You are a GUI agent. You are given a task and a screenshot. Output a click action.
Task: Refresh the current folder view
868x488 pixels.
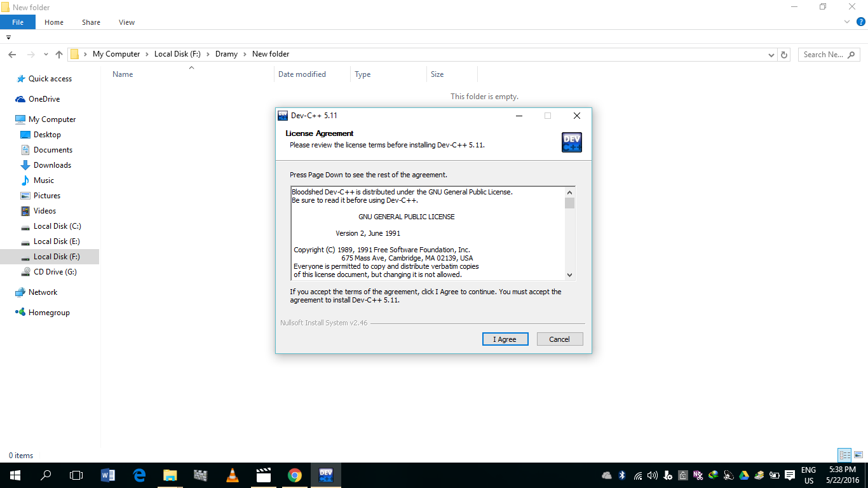click(x=784, y=55)
